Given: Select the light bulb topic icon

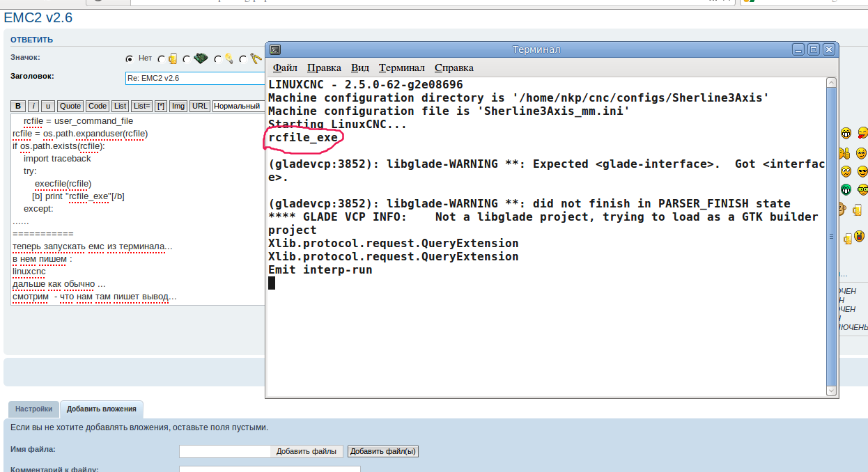Looking at the screenshot, I should (x=228, y=58).
